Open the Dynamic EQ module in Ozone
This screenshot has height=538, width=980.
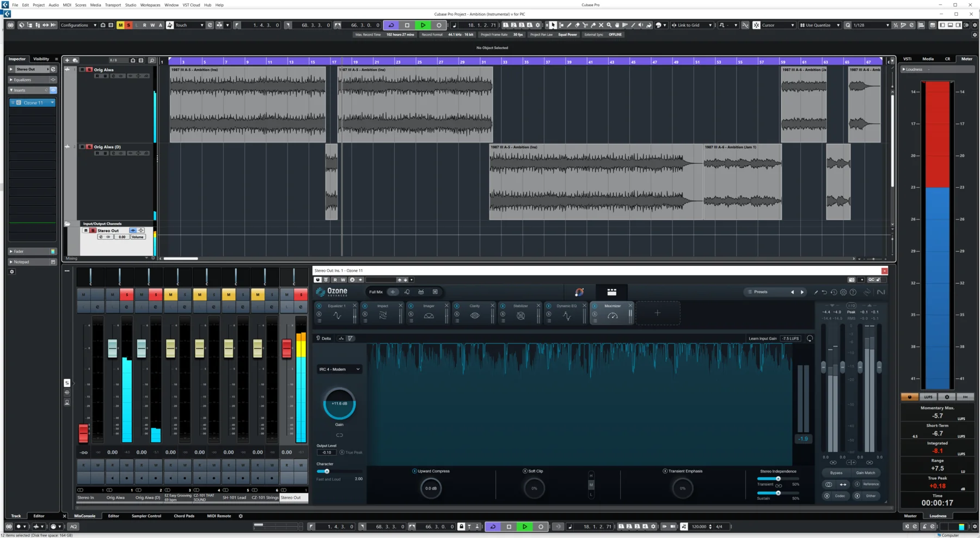click(x=566, y=306)
